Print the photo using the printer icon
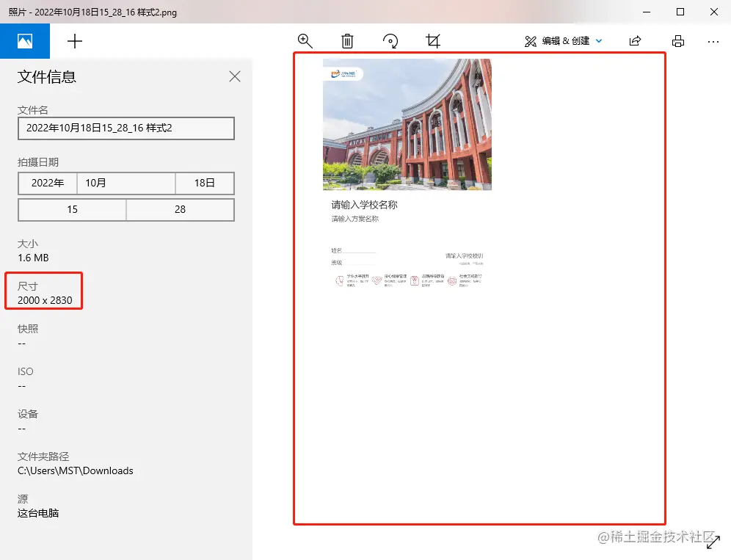 678,41
